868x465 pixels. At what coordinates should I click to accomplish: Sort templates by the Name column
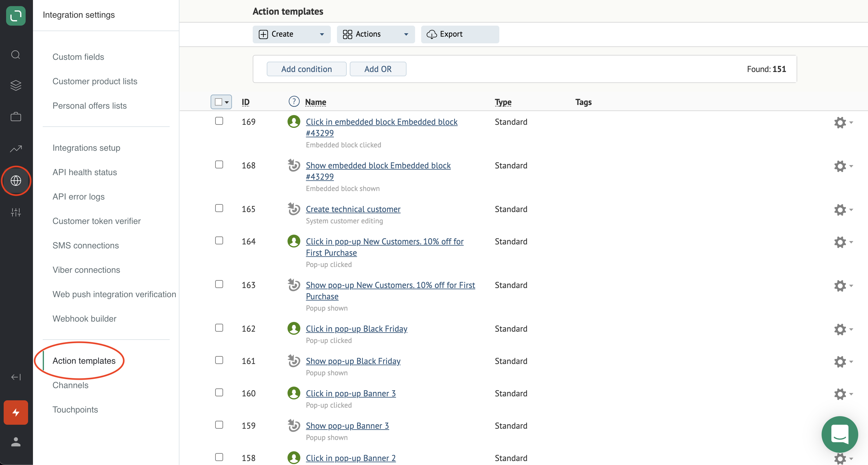[x=316, y=102]
